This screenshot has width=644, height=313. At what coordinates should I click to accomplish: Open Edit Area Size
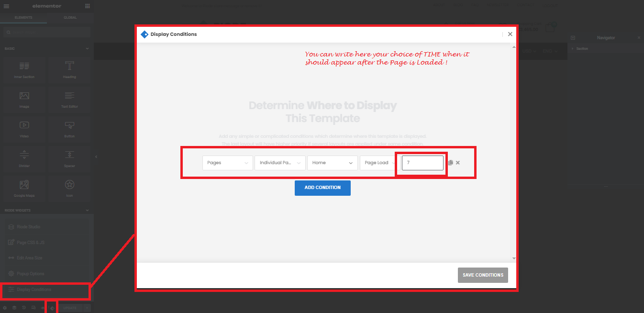click(x=47, y=258)
